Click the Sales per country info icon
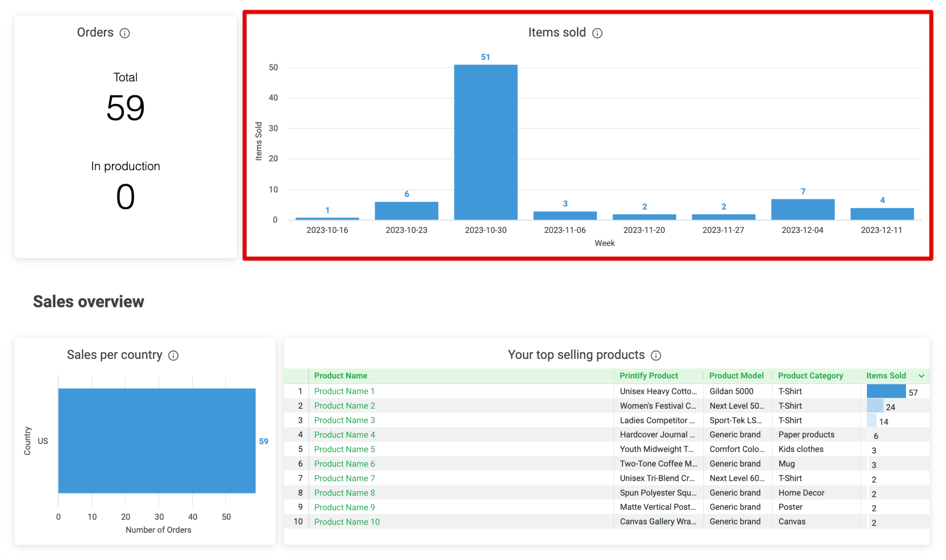The height and width of the screenshot is (560, 946). click(173, 355)
